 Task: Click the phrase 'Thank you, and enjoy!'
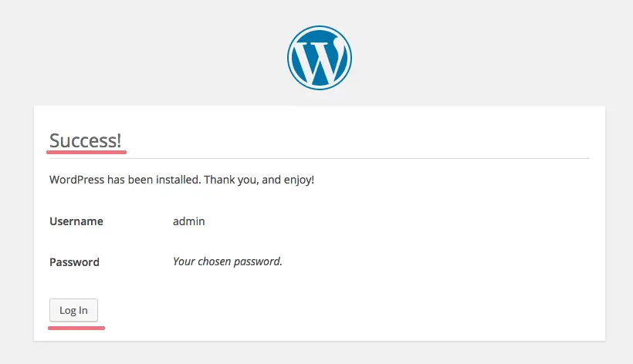point(259,180)
